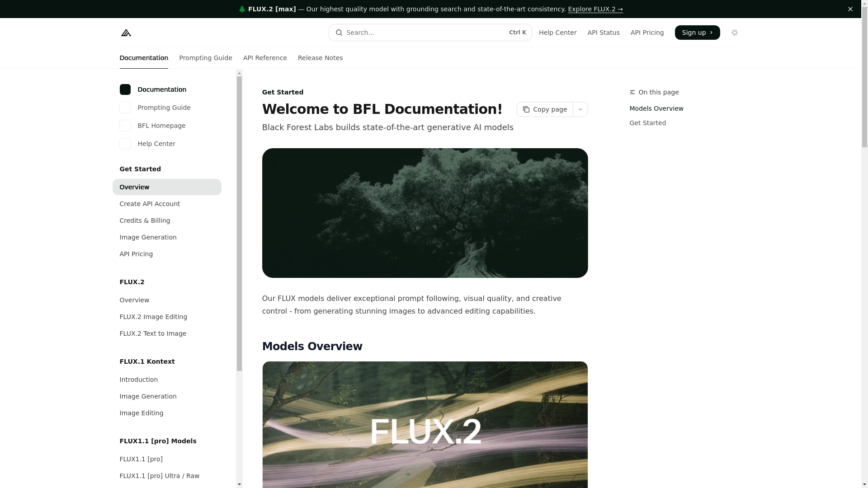The height and width of the screenshot is (488, 868).
Task: Open BFL Homepage in the sidebar
Action: [x=161, y=126]
